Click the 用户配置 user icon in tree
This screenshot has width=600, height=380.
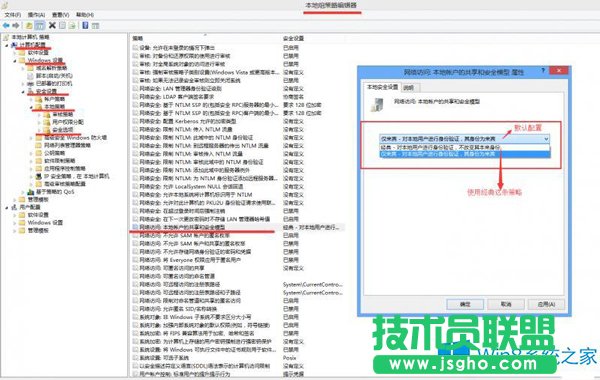click(x=14, y=207)
